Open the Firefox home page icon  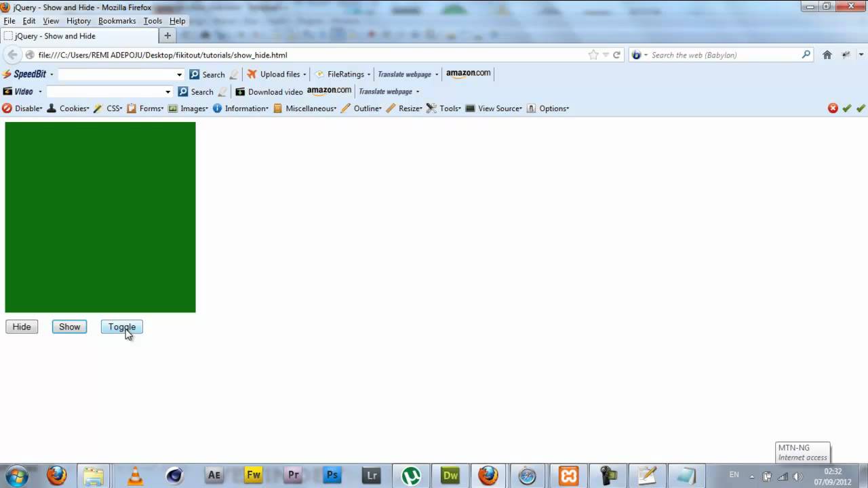(x=827, y=55)
